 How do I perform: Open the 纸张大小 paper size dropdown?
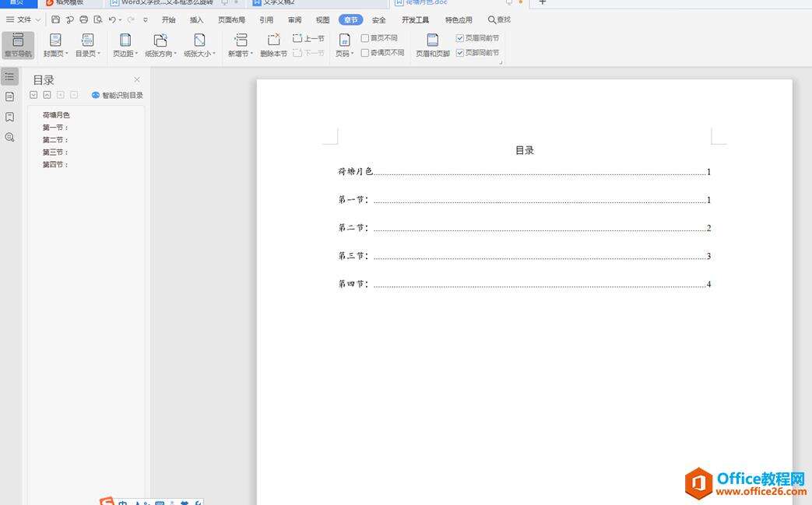point(199,54)
